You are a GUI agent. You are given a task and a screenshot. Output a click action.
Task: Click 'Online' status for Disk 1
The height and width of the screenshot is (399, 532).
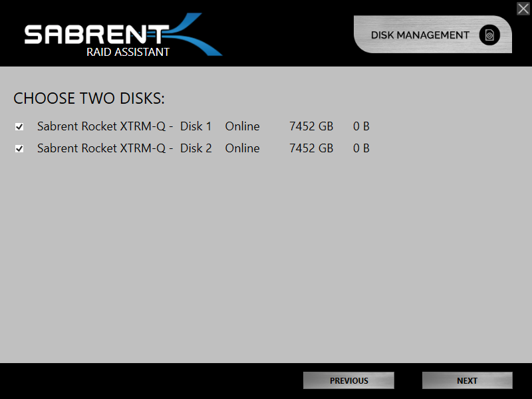242,126
